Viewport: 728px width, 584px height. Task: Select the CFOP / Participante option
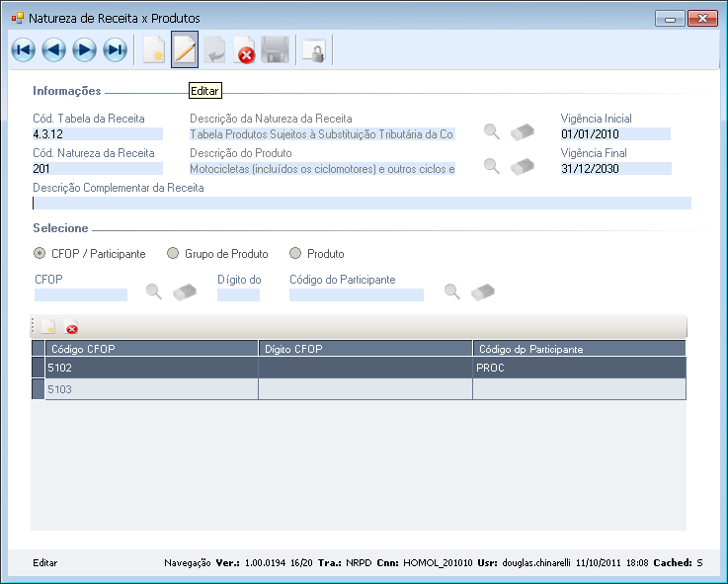point(40,253)
